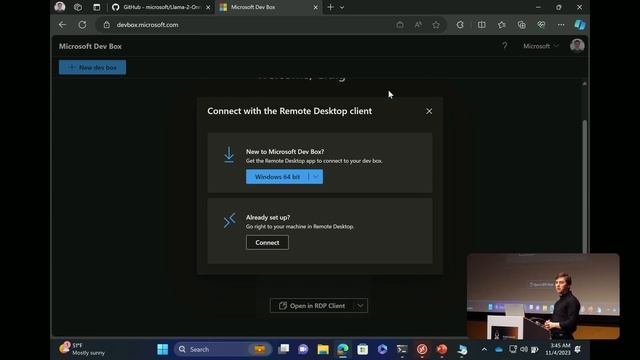Expand the Windows 64 bit download options
640x360 pixels.
coord(316,177)
